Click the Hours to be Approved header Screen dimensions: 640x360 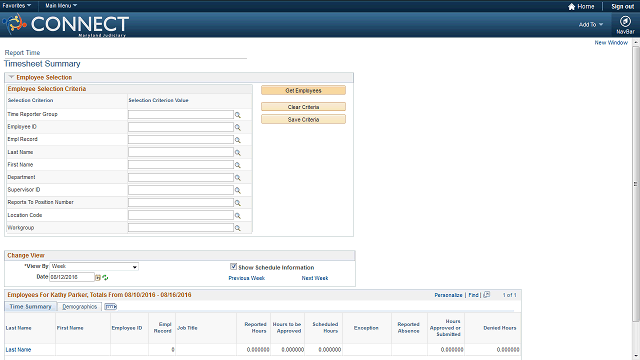287,328
